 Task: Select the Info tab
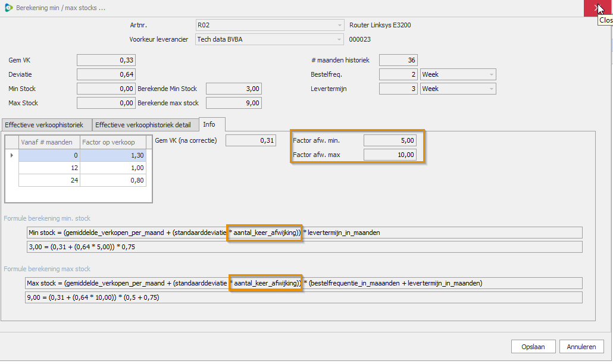(209, 124)
